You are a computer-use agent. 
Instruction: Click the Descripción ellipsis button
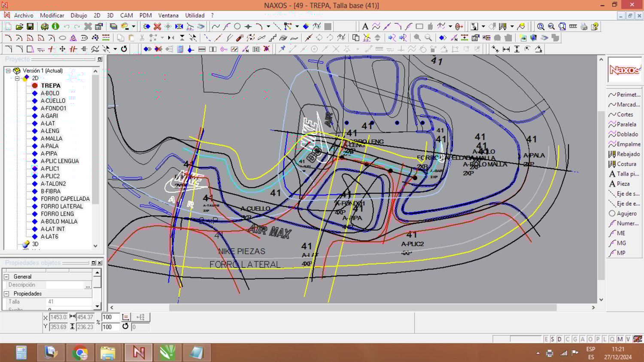pyautogui.click(x=88, y=285)
